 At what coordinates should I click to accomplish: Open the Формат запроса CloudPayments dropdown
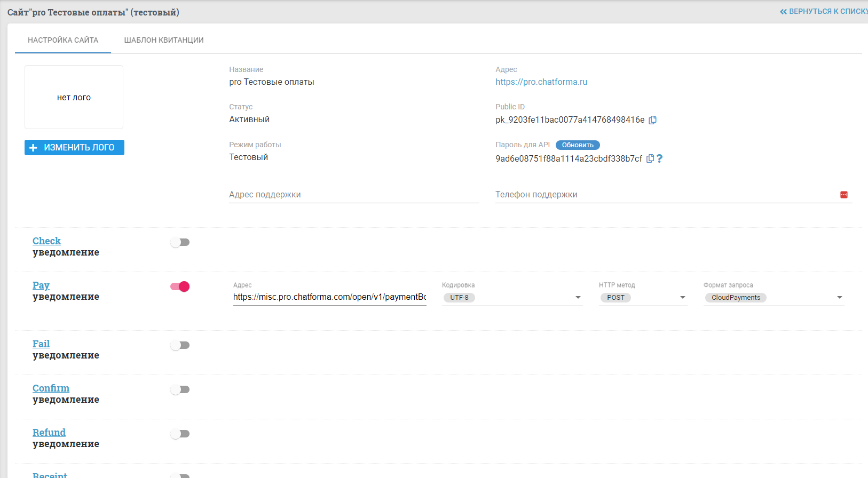(x=774, y=298)
